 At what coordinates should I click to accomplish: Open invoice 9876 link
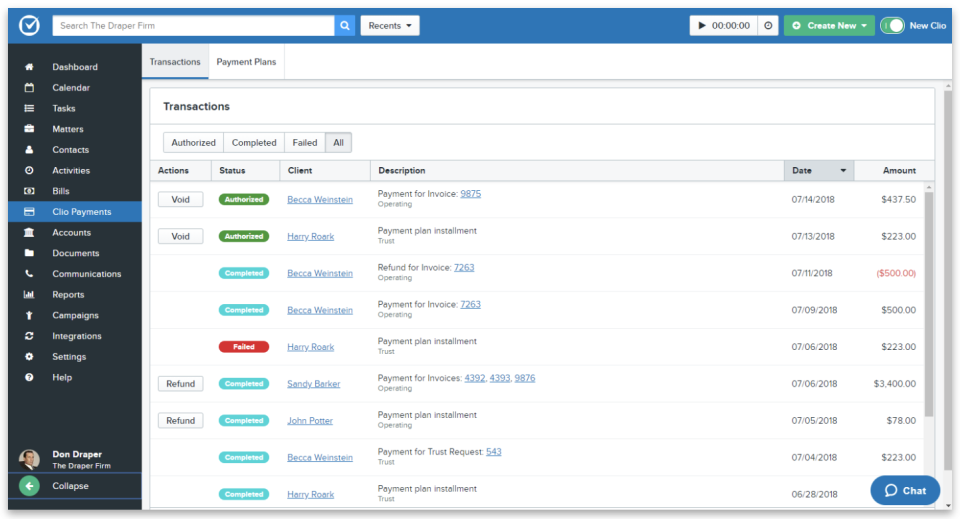click(525, 378)
